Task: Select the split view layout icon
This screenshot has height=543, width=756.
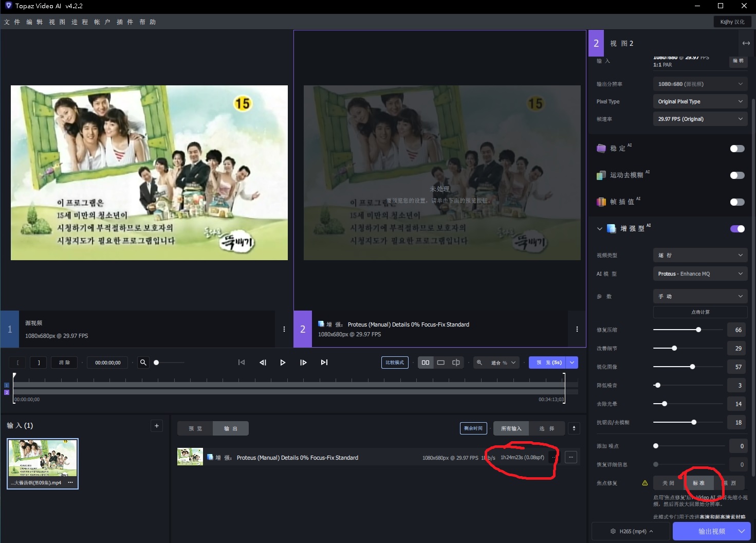Action: coord(456,363)
